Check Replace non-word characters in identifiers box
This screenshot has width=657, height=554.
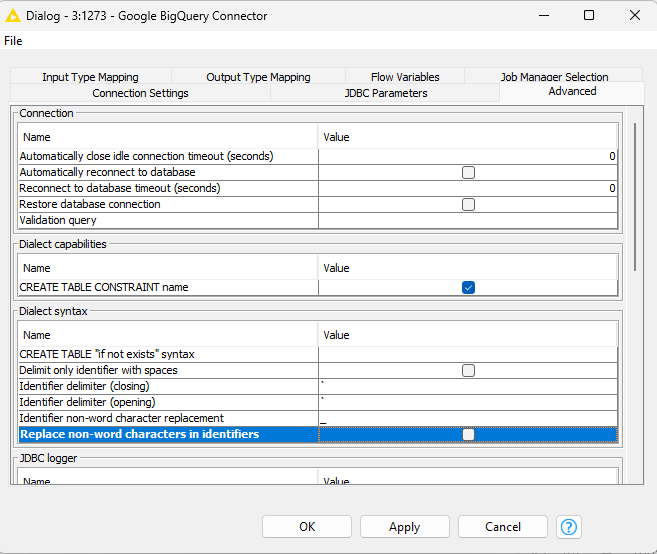pyautogui.click(x=467, y=434)
